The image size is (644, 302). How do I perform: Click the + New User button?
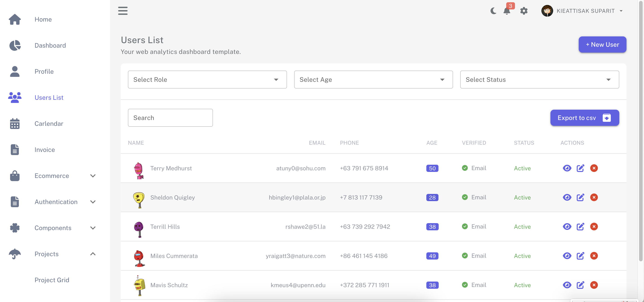click(602, 44)
